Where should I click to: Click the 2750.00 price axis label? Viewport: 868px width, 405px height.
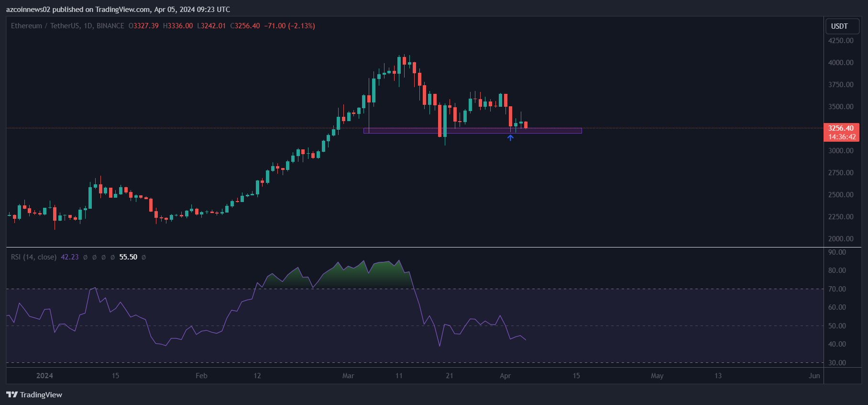tap(841, 173)
